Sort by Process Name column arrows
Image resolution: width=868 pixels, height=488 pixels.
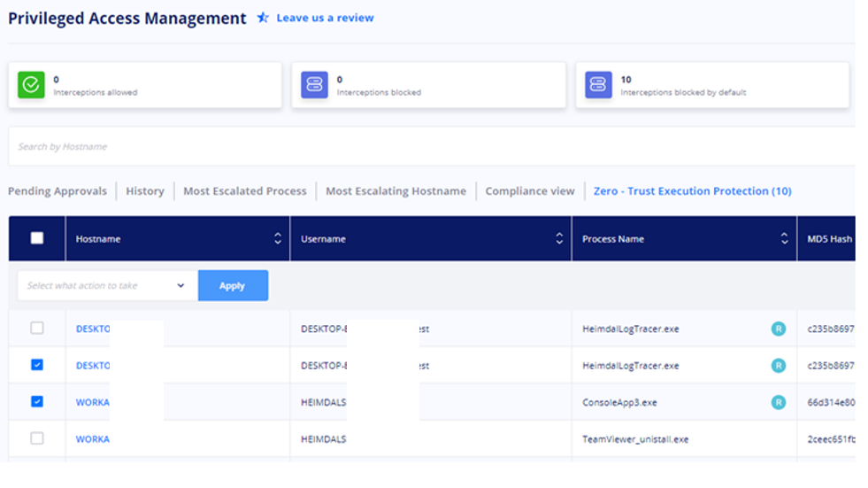[x=785, y=239]
